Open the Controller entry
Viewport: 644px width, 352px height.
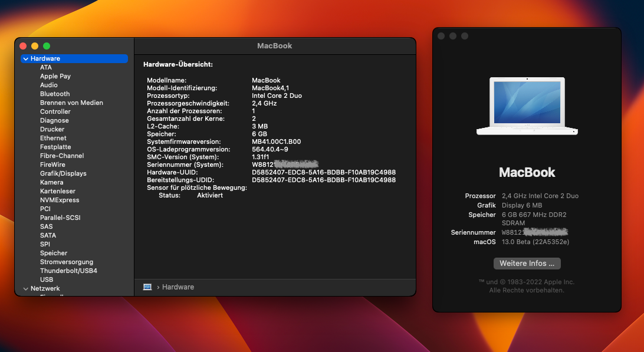[55, 111]
